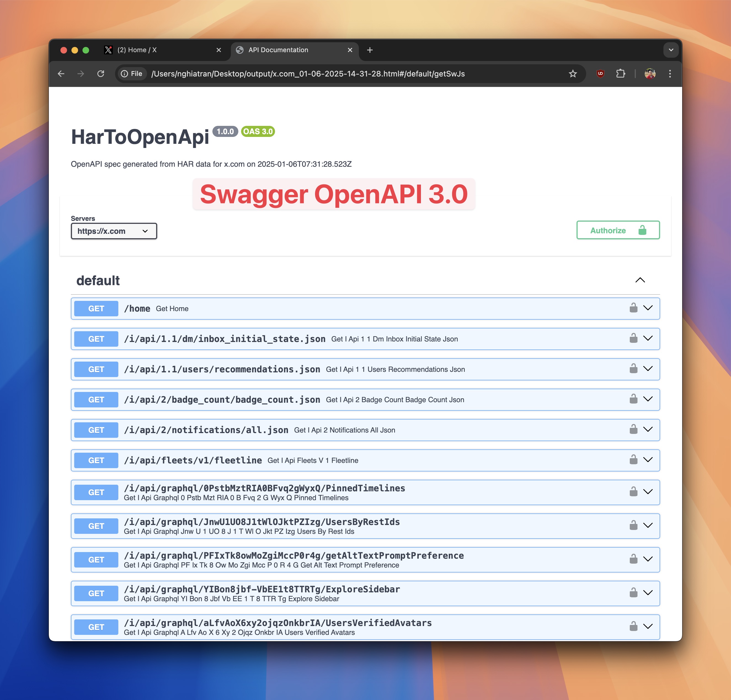Open the uBlock Origin extension icon
Viewport: 731px width, 700px height.
click(601, 73)
